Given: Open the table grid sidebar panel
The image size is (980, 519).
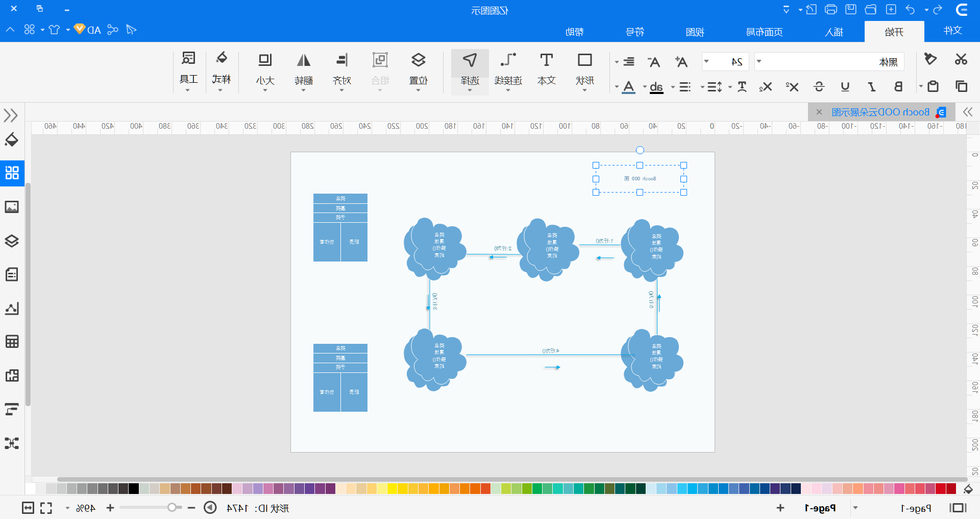Looking at the screenshot, I should point(12,341).
